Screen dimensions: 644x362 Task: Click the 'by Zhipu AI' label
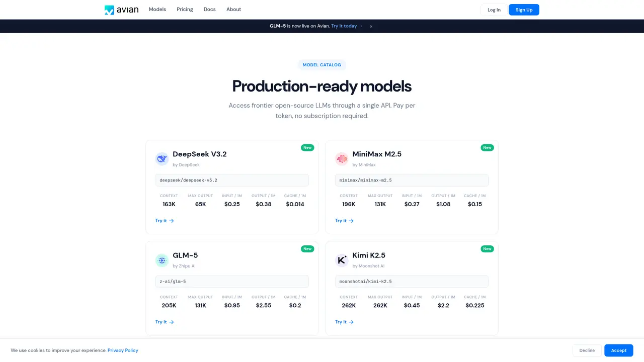pyautogui.click(x=184, y=266)
